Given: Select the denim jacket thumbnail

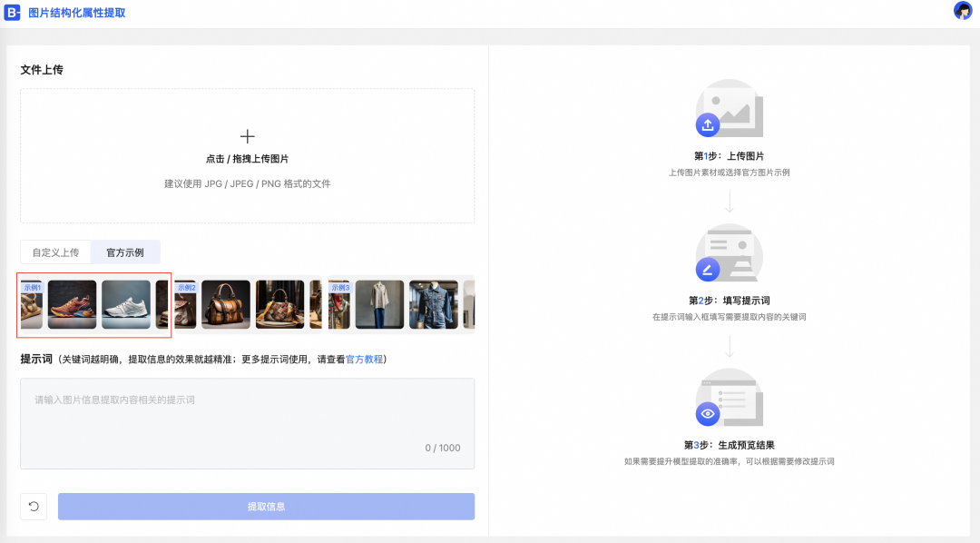Looking at the screenshot, I should point(434,305).
